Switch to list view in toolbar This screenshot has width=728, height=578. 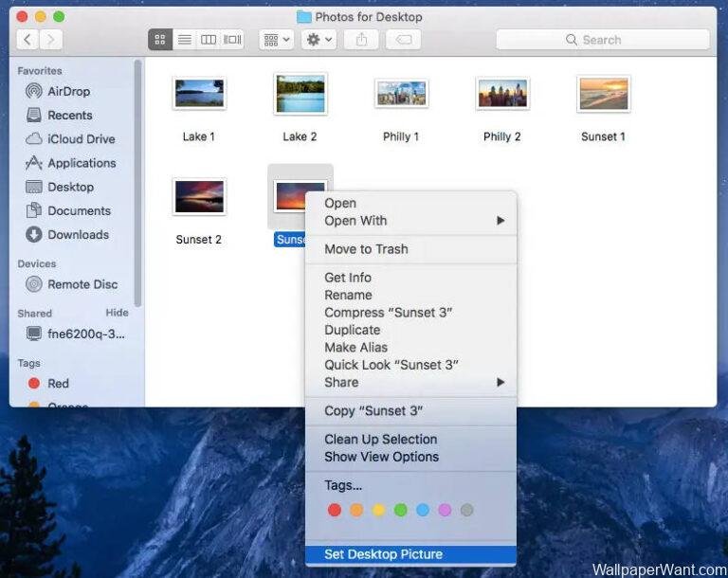184,40
